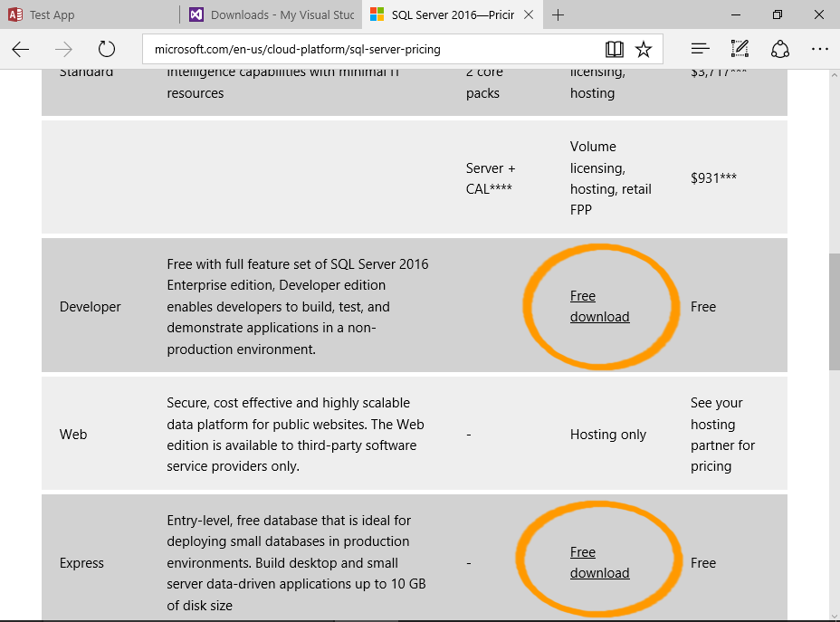Click the Forward navigation arrow
Image resolution: width=840 pixels, height=622 pixels.
coord(63,49)
